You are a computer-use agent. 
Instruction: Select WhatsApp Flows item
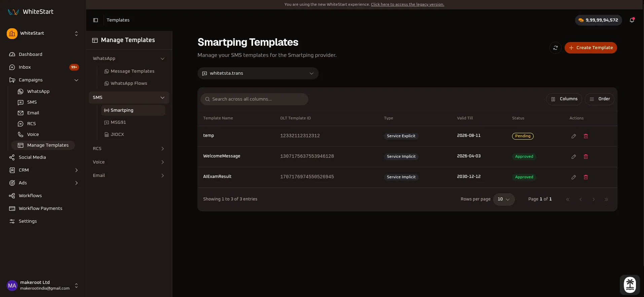133,83
